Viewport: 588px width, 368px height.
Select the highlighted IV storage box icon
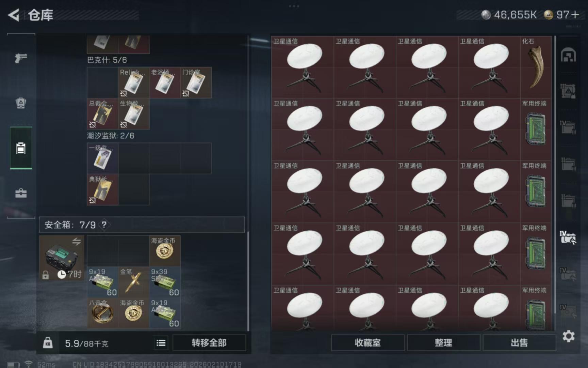click(x=568, y=237)
